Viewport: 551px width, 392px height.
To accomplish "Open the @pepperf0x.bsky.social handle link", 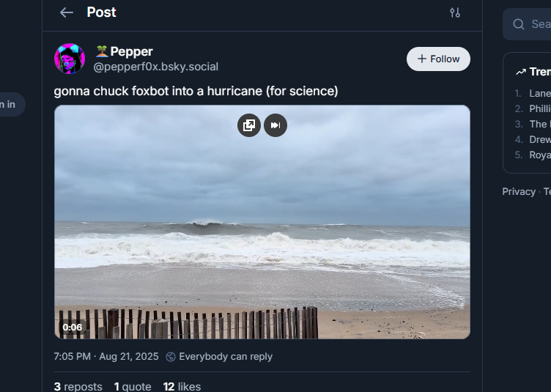I will 155,67.
